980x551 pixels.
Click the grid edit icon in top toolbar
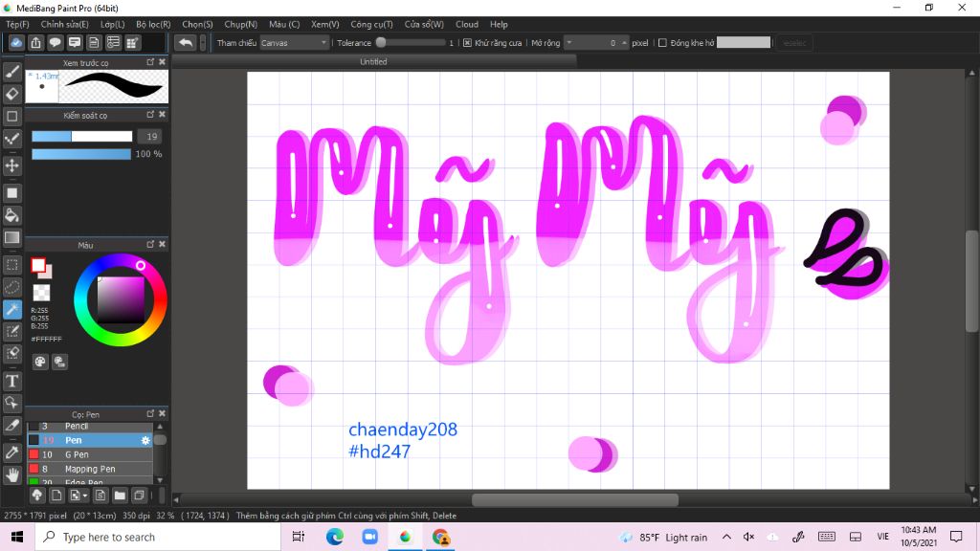(x=132, y=42)
